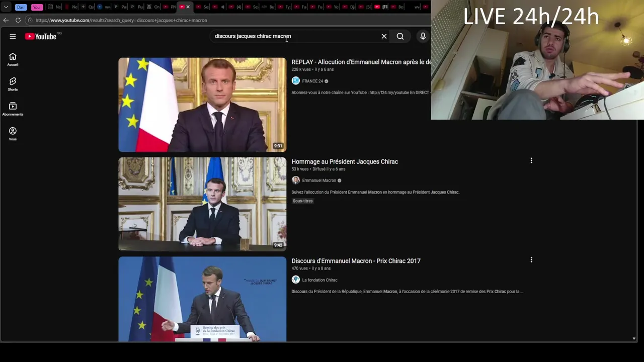Click the Sous-titres badge

point(303,201)
